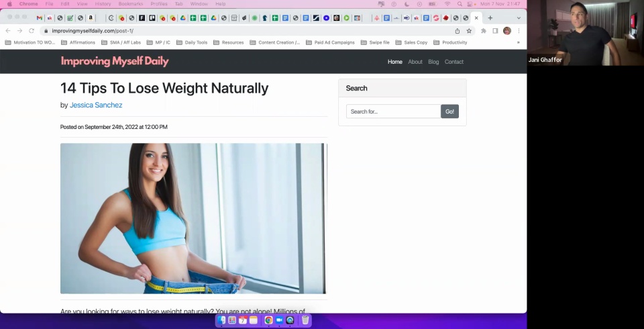This screenshot has height=329, width=644.
Task: Click the Search for... input field
Action: click(x=394, y=111)
